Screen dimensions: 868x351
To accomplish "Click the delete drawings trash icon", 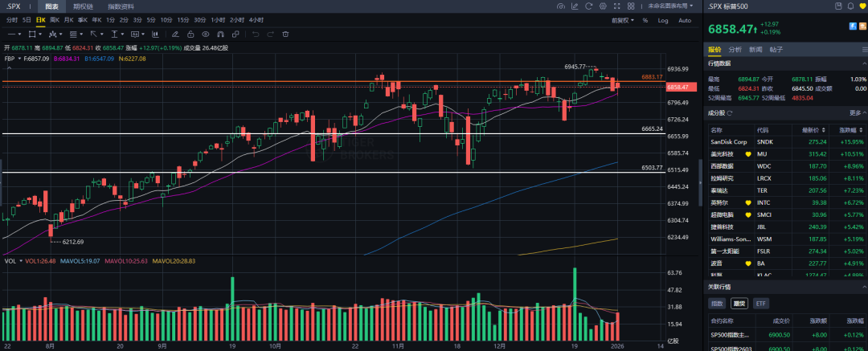I will tap(285, 34).
